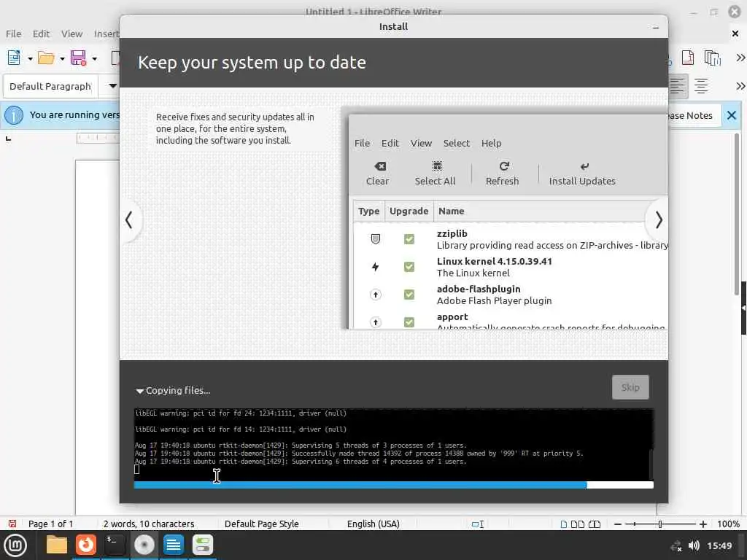
Task: Open the Edit menu in Writer
Action: [x=41, y=34]
